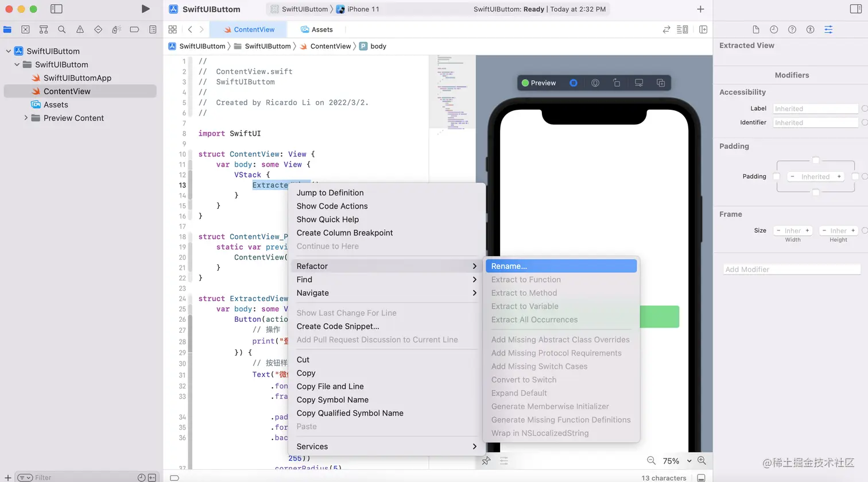Screen dimensions: 868x482
Task: Toggle selectable mode in the preview toolbar
Action: pos(595,83)
